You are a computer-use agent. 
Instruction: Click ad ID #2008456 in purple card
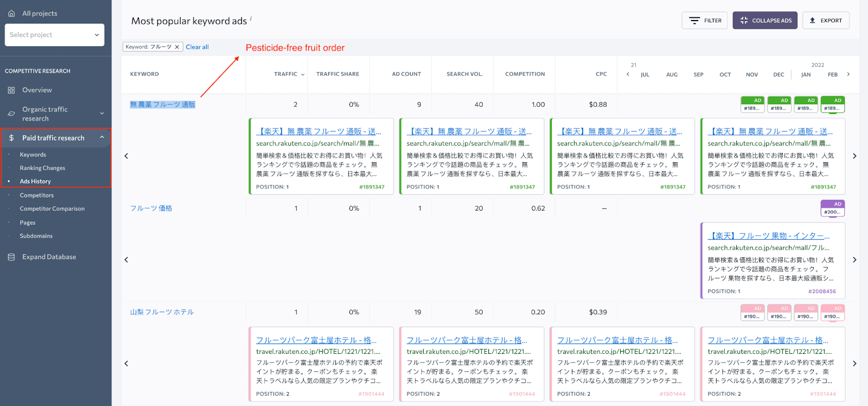[x=822, y=291]
